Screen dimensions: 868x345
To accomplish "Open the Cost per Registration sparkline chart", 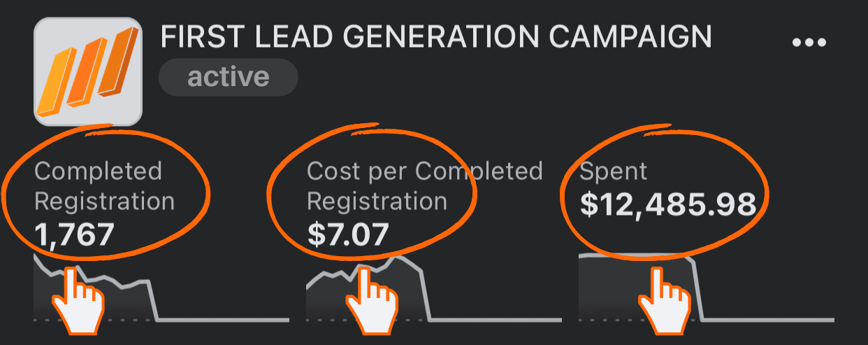I will coord(434,288).
